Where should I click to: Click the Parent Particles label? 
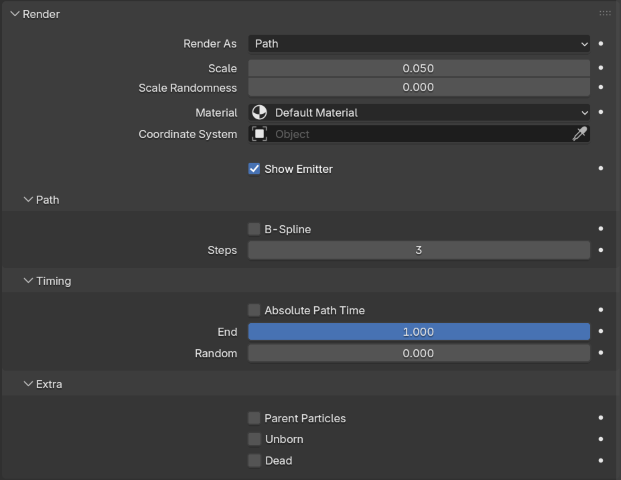(305, 418)
